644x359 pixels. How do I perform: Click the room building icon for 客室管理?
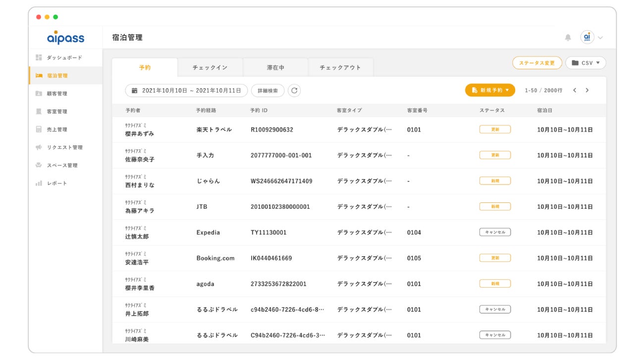click(x=39, y=112)
